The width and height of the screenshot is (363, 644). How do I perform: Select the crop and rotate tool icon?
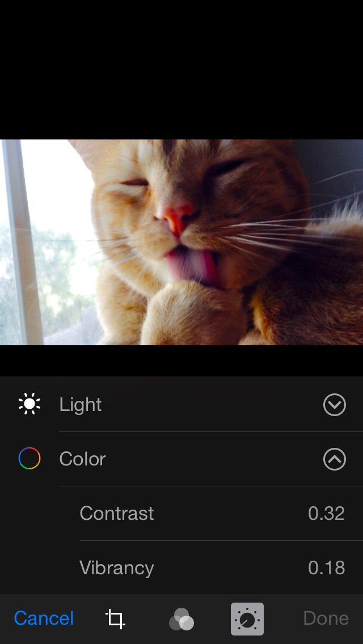click(x=115, y=618)
